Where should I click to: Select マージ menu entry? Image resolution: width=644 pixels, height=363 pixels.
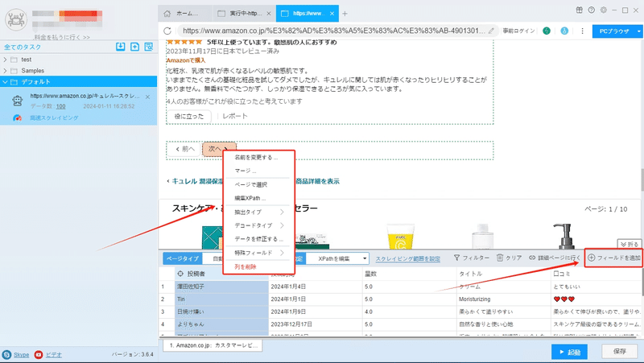pyautogui.click(x=246, y=171)
